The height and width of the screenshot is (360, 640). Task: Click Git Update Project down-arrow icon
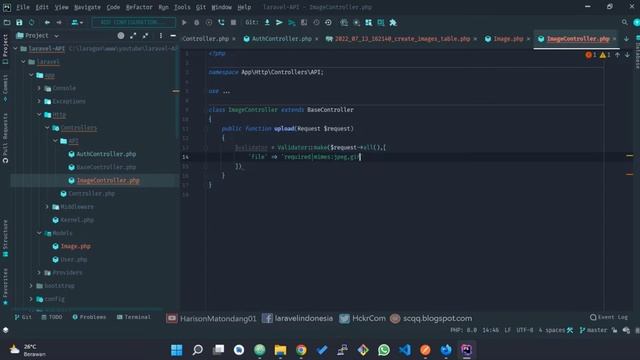(267, 22)
